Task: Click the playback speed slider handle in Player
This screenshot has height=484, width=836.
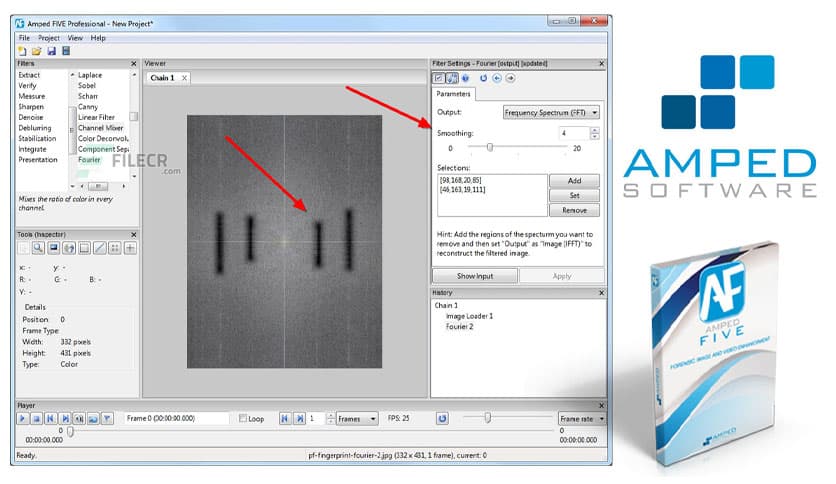Action: pos(487,418)
